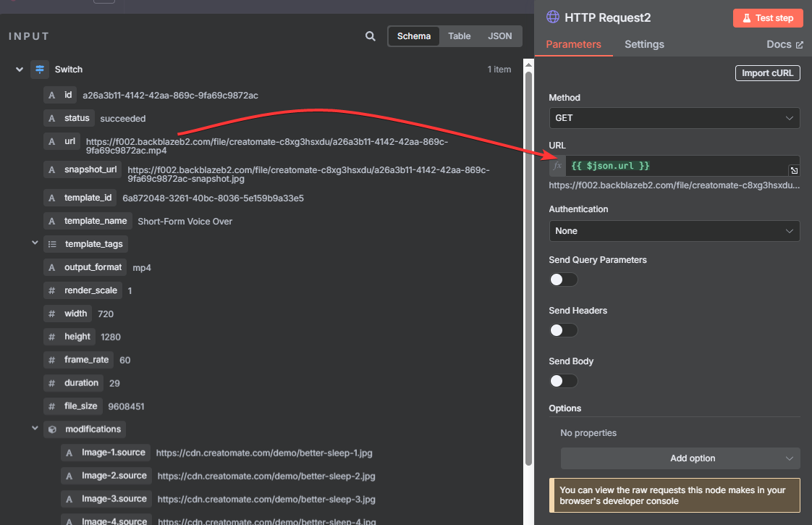Click the width number type icon
This screenshot has height=525, width=812.
[51, 314]
